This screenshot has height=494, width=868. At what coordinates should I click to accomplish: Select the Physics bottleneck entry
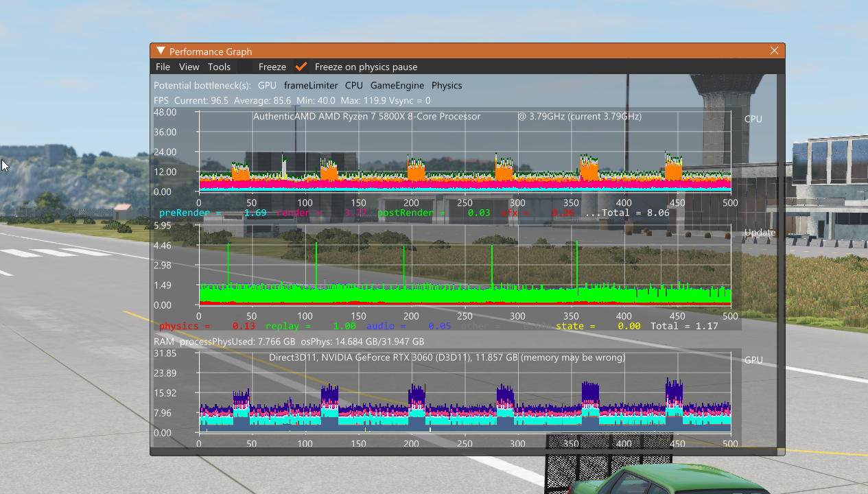click(447, 86)
